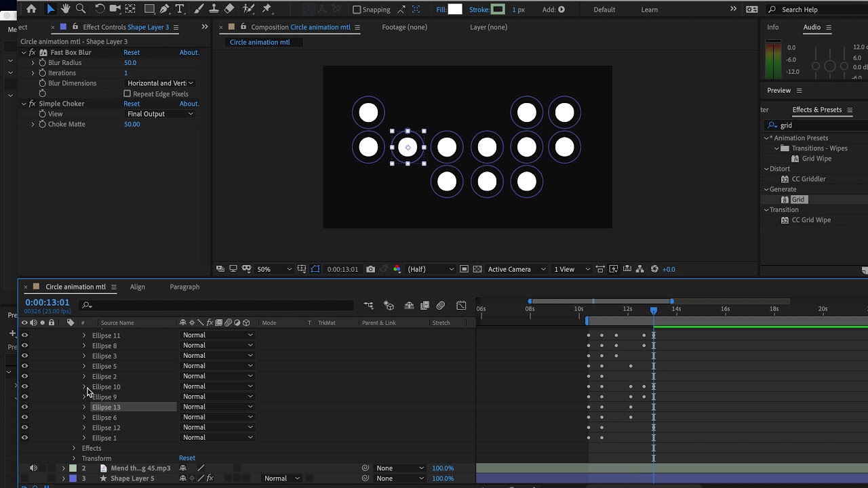
Task: Expand the Ellipse 8 group
Action: [x=84, y=346]
